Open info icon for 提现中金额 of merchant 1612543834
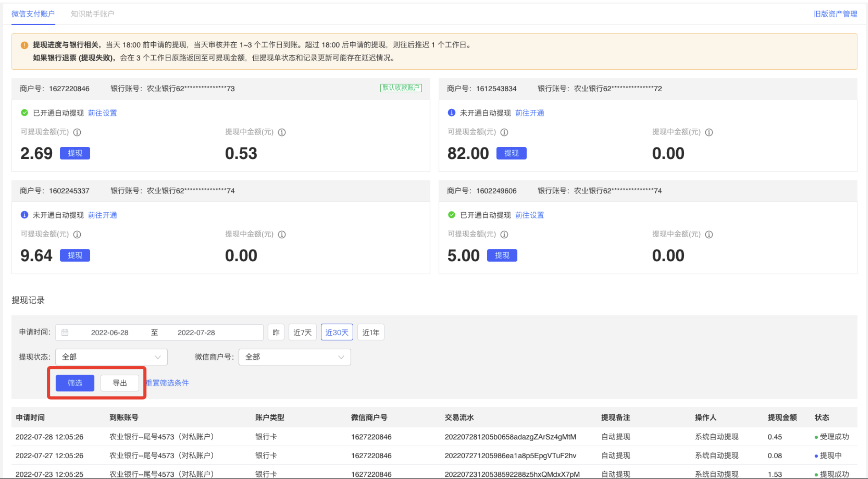868x479 pixels. 709,132
